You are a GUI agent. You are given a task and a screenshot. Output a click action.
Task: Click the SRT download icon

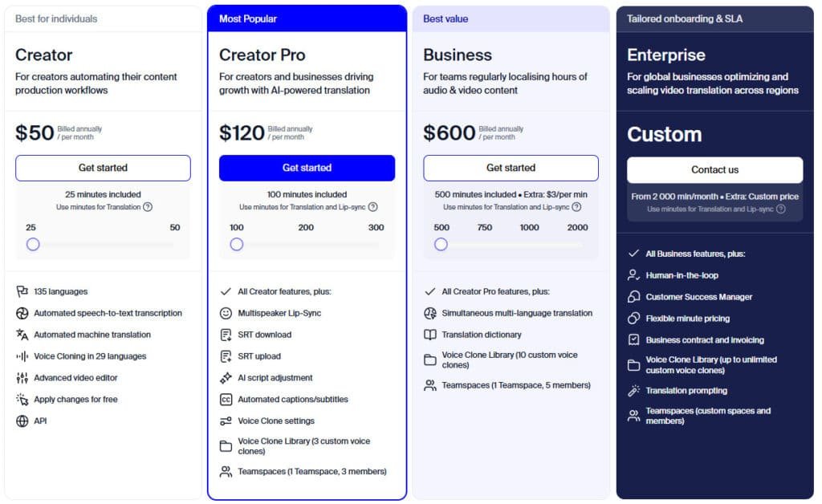tap(225, 335)
